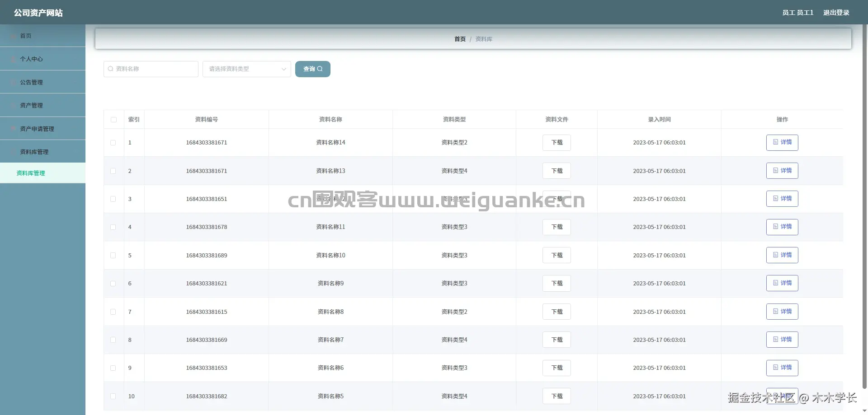Click the 资料编号 column header
Image resolution: width=868 pixels, height=415 pixels.
click(207, 120)
